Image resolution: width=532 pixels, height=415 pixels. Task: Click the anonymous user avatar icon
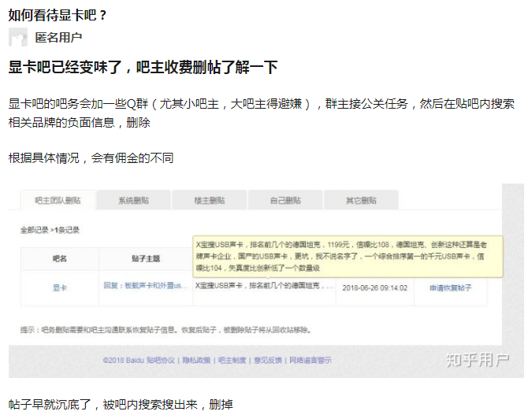click(18, 37)
